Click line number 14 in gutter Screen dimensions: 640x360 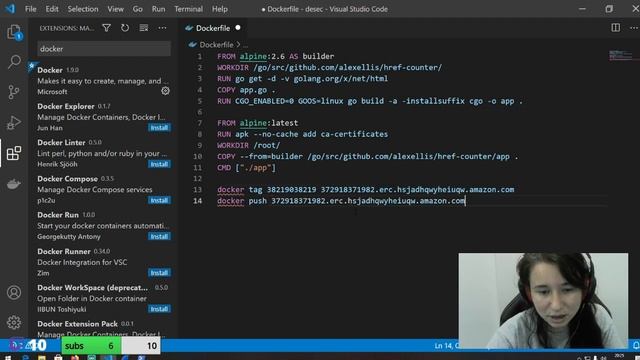pos(198,201)
